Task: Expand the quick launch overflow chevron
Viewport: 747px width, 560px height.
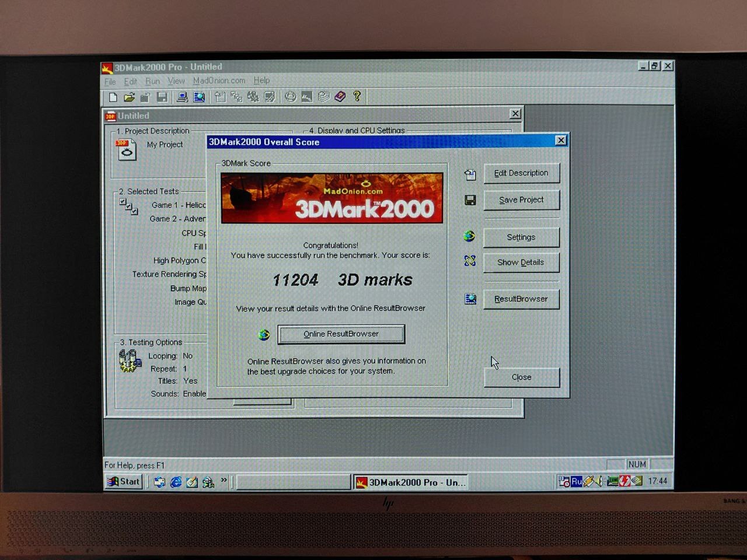Action: (x=224, y=481)
